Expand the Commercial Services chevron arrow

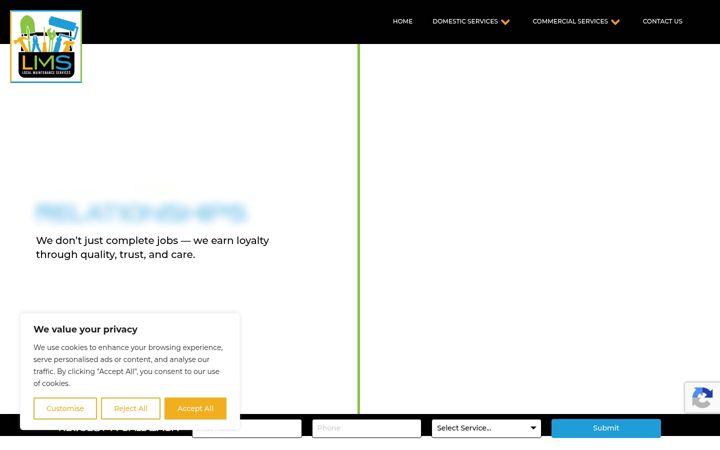coord(616,22)
